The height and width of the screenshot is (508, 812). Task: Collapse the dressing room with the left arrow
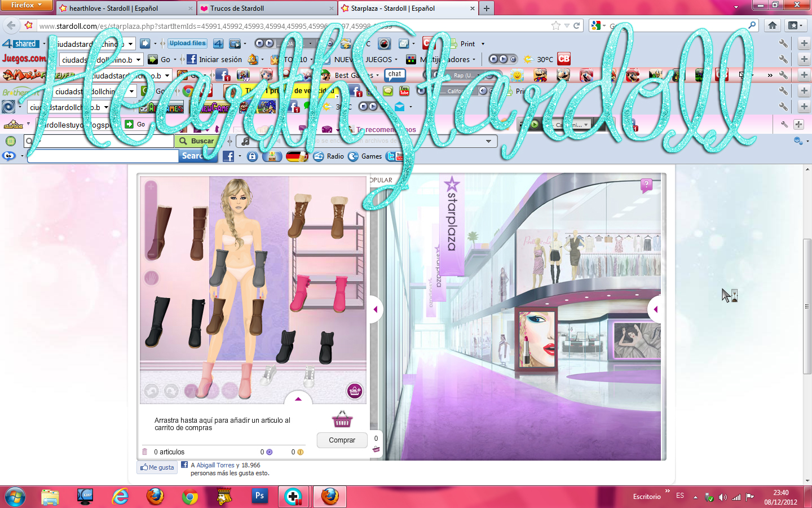(x=376, y=309)
